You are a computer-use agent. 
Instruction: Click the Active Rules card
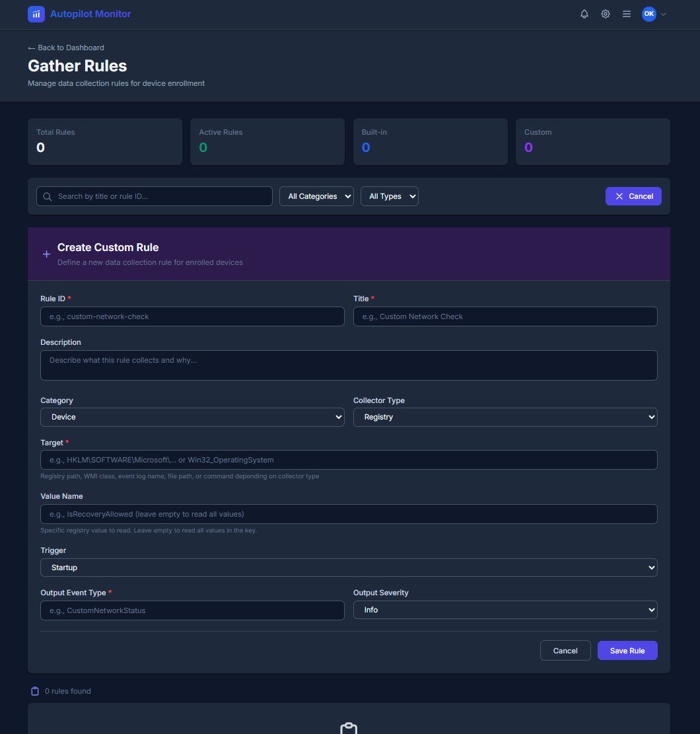(x=267, y=141)
